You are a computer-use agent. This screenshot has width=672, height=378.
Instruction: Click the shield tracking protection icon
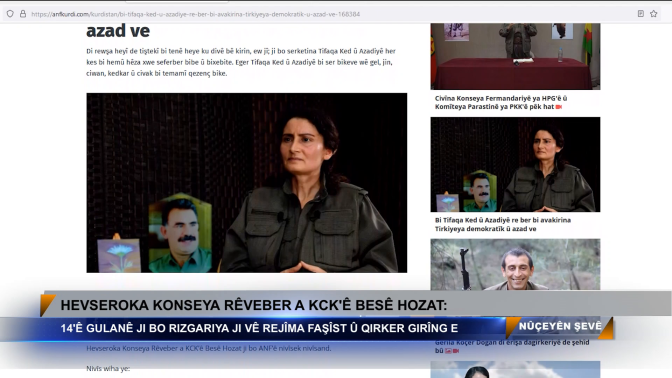(10, 14)
